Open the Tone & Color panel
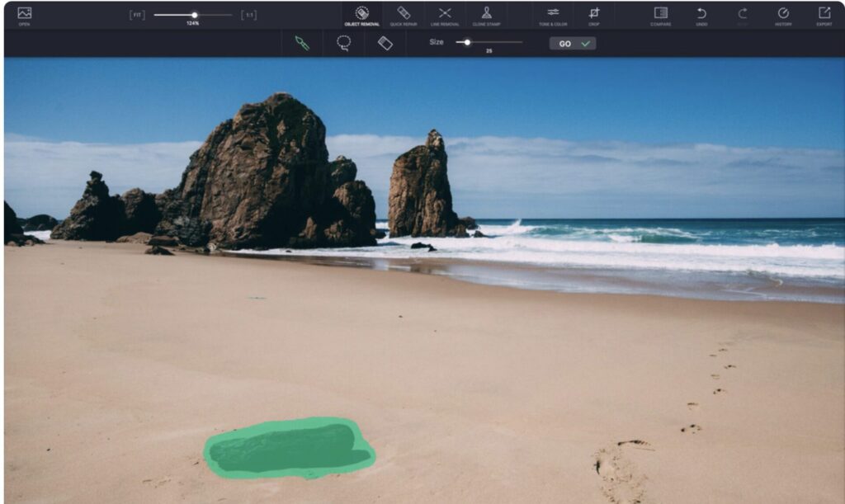 coord(553,15)
